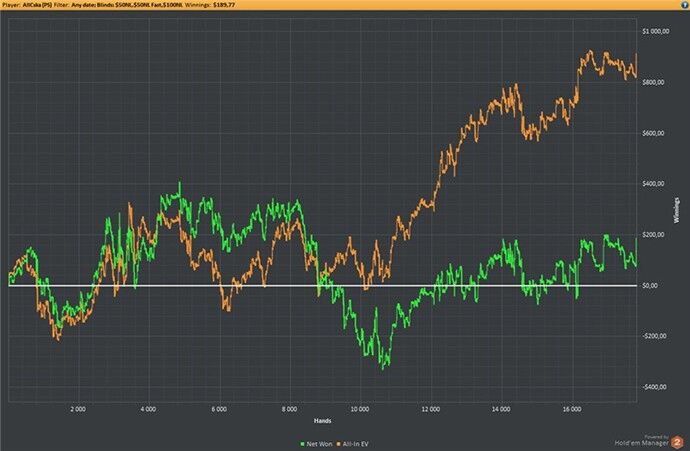Click the 10 000 hands axis tick
Image resolution: width=690 pixels, height=451 pixels.
tap(359, 409)
